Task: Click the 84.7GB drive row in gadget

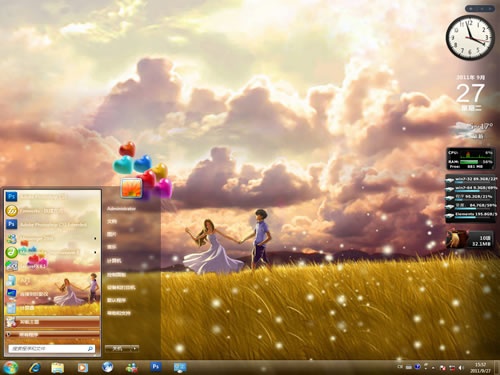Action: (472, 206)
